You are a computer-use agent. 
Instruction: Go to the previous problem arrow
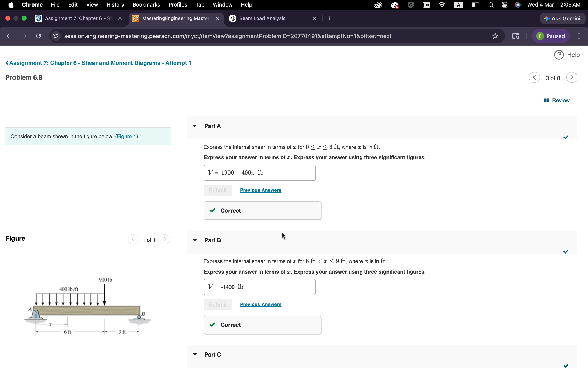point(534,78)
